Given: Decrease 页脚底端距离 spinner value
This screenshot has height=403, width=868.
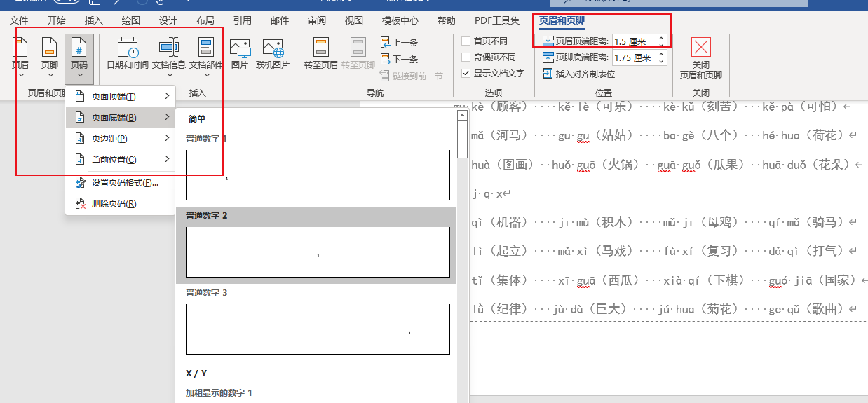Looking at the screenshot, I should (x=661, y=62).
